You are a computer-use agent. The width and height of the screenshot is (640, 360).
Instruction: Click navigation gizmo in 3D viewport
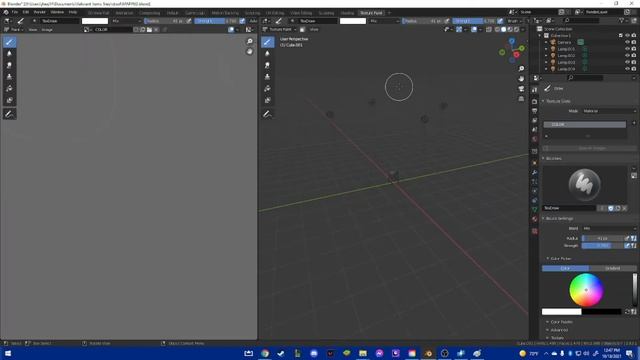coord(512,51)
